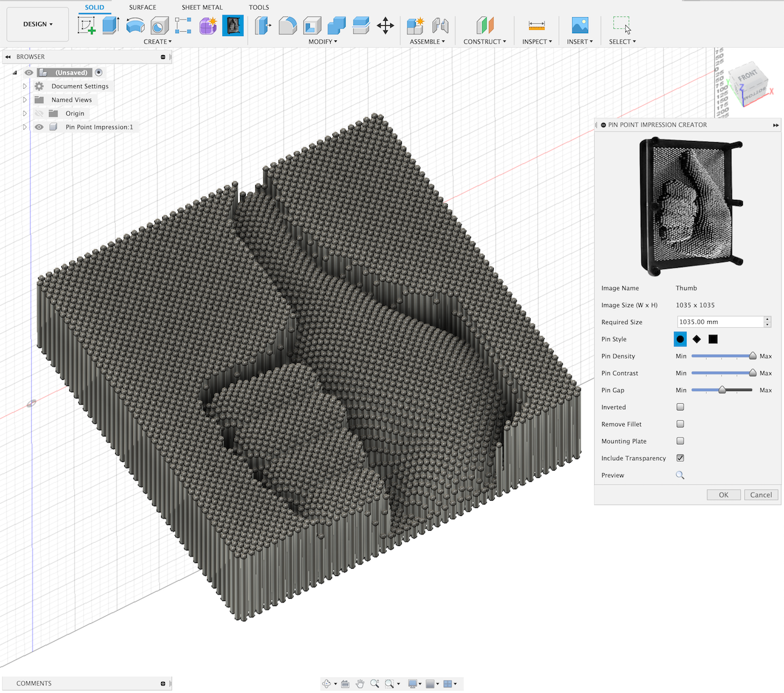Image resolution: width=784 pixels, height=693 pixels.
Task: Select the Create Sketch tool
Action: [86, 25]
